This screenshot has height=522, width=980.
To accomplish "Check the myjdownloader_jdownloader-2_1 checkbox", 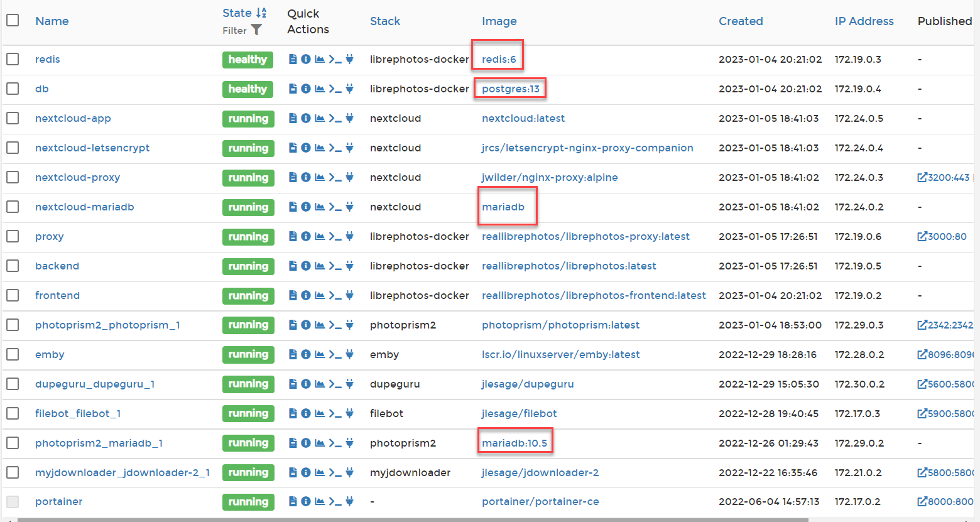I will click(13, 472).
